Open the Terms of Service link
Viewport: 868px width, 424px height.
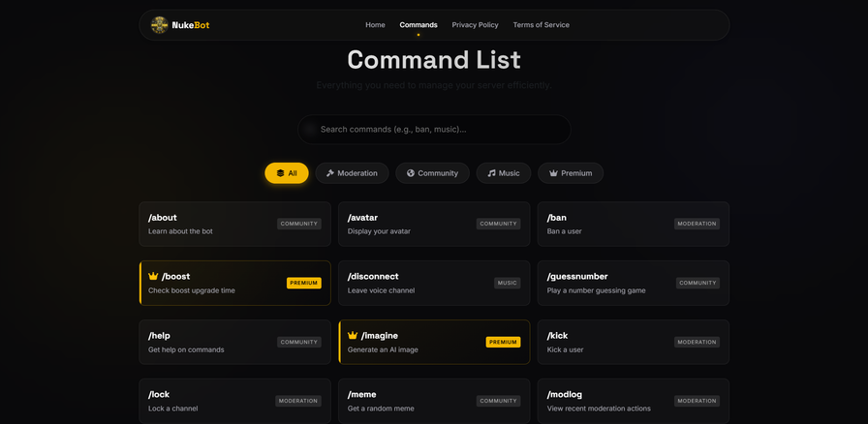point(541,25)
